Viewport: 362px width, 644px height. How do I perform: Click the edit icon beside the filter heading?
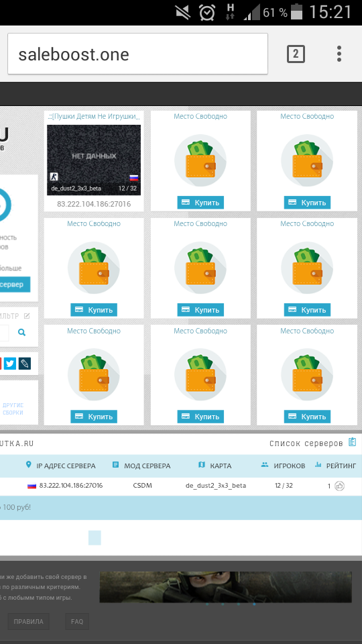point(27,316)
